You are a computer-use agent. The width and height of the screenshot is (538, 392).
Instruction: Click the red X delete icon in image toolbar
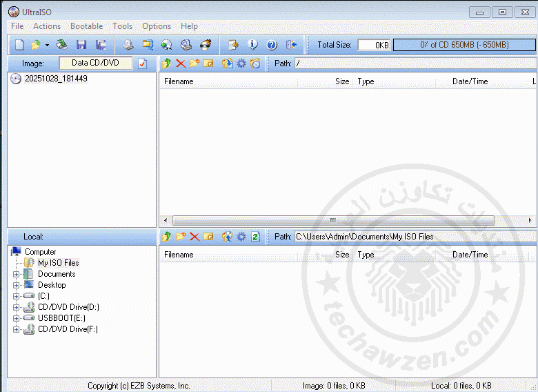[x=181, y=63]
